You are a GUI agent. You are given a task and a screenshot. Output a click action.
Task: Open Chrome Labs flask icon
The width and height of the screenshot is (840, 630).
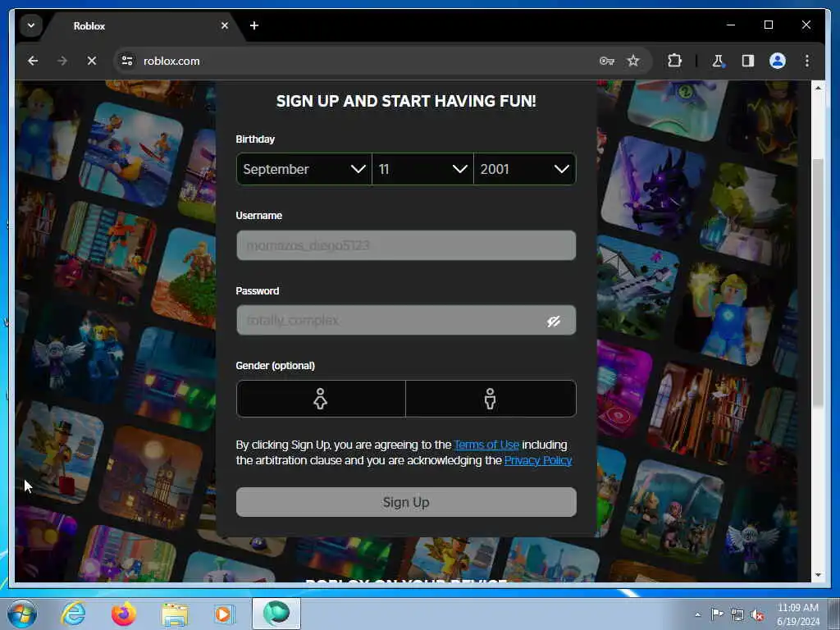click(718, 61)
